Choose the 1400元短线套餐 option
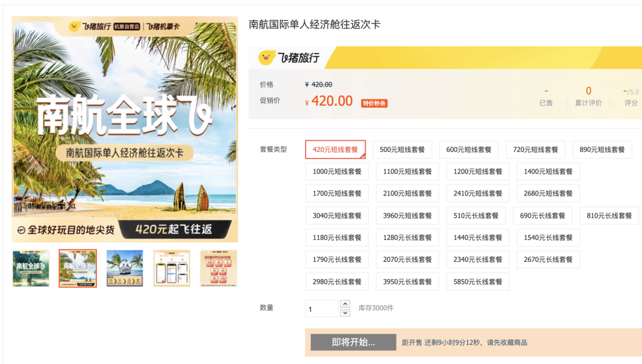 click(x=548, y=172)
